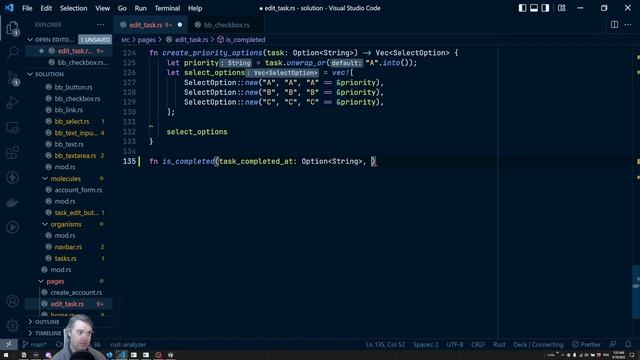Open the Search view in activity bar

click(x=12, y=52)
